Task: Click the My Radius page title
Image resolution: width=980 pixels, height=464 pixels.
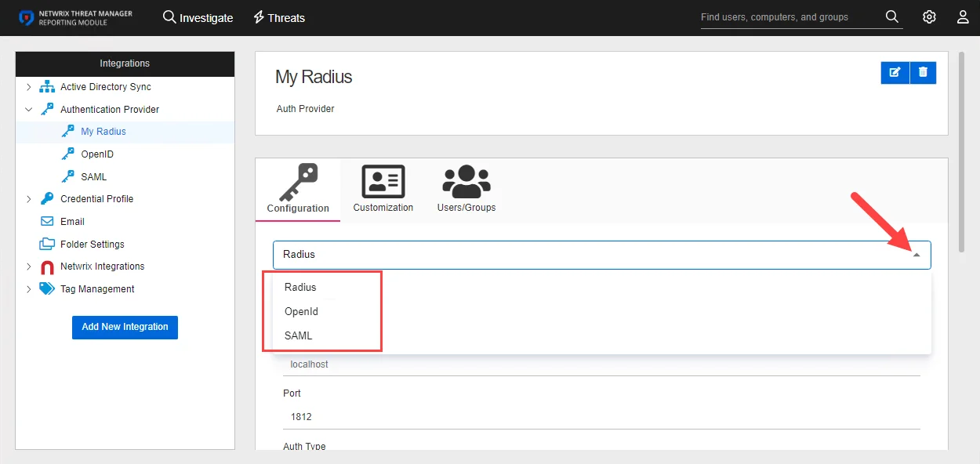Action: 314,77
